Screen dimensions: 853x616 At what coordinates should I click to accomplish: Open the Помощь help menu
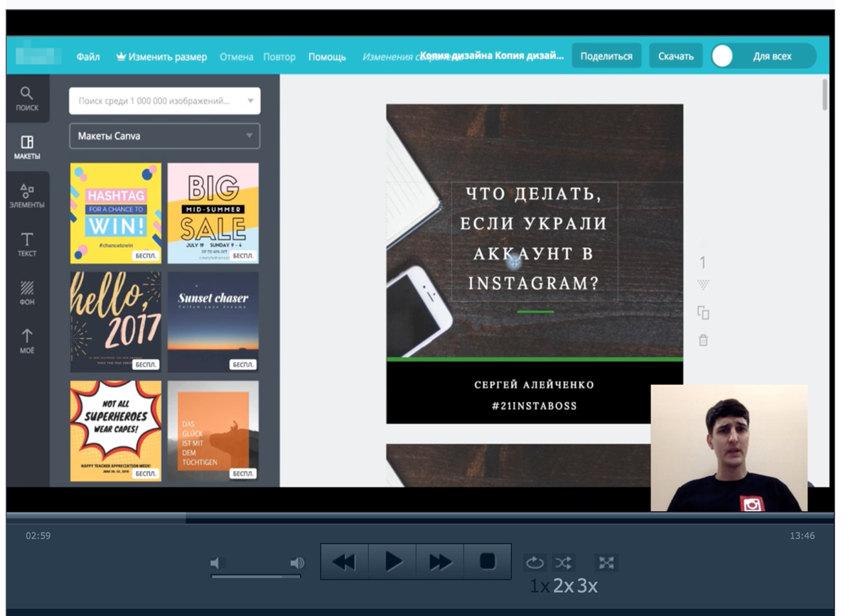click(x=327, y=57)
